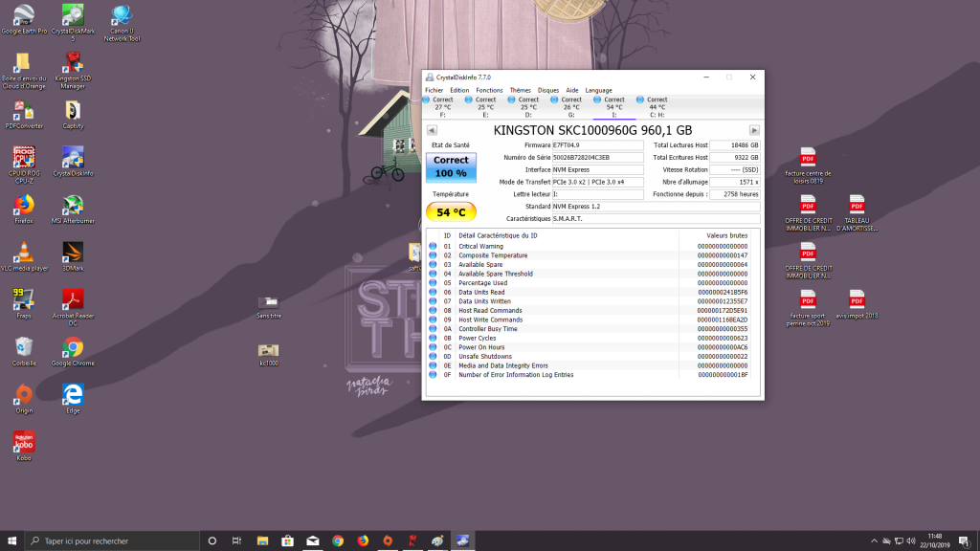The height and width of the screenshot is (551, 980).
Task: Open Firefox desktop icon
Action: tap(24, 209)
